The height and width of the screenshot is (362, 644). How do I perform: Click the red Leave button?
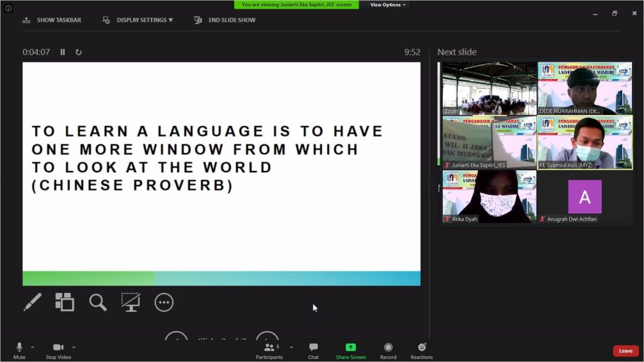click(625, 351)
